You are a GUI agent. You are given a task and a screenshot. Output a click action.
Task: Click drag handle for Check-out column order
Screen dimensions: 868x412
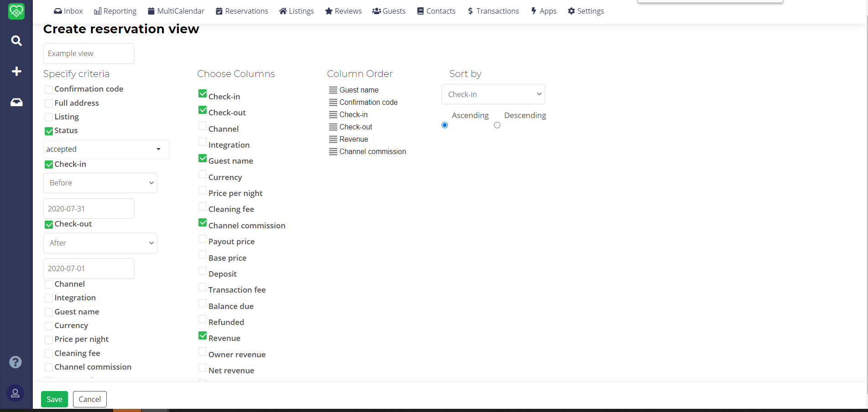pyautogui.click(x=333, y=127)
